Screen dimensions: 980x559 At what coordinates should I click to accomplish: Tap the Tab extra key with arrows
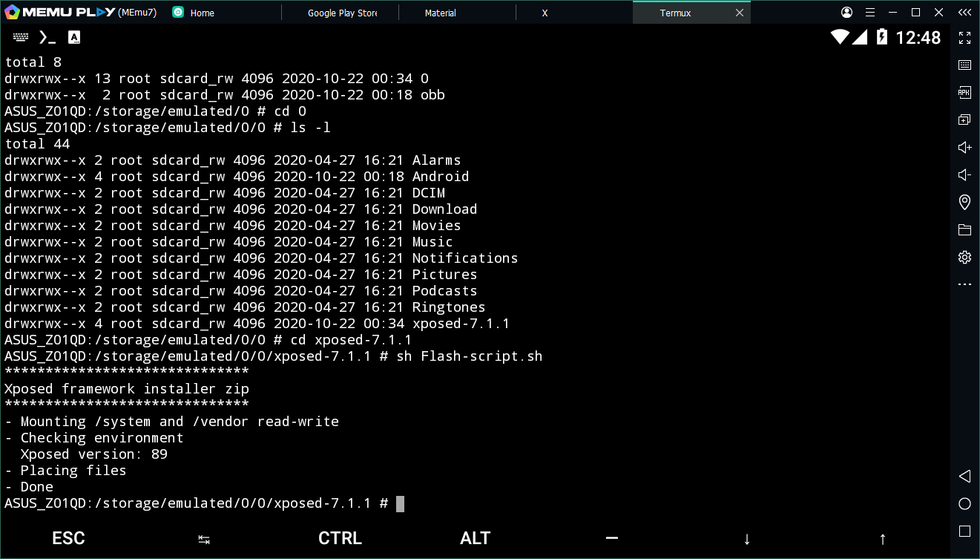click(x=204, y=540)
